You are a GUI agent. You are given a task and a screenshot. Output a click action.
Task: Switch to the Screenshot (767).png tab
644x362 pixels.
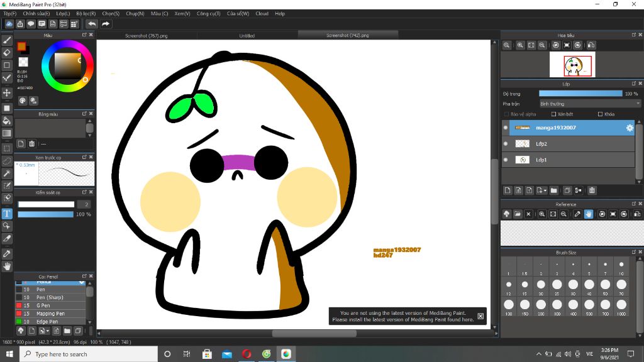point(147,36)
